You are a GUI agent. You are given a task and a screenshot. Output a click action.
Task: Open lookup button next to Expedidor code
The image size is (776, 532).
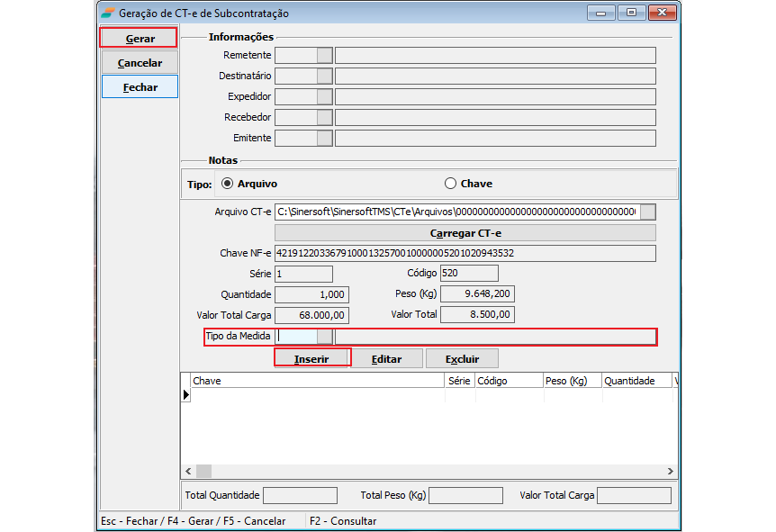coord(324,97)
